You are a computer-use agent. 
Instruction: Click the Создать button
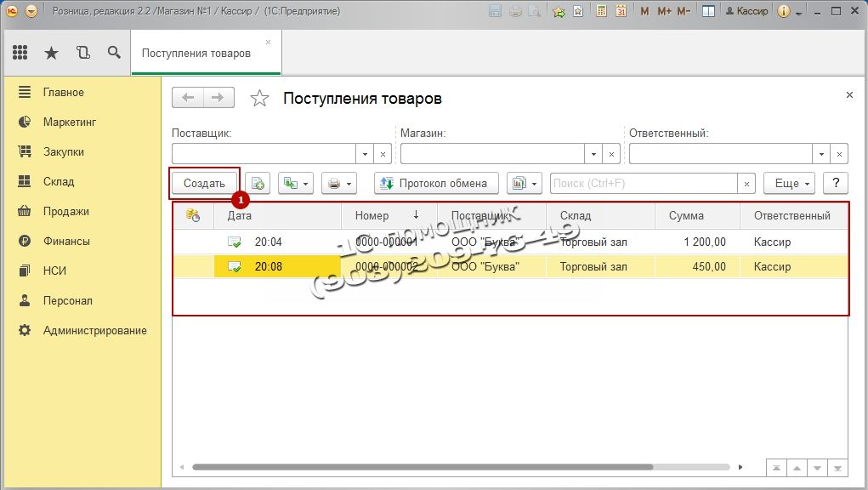[204, 183]
